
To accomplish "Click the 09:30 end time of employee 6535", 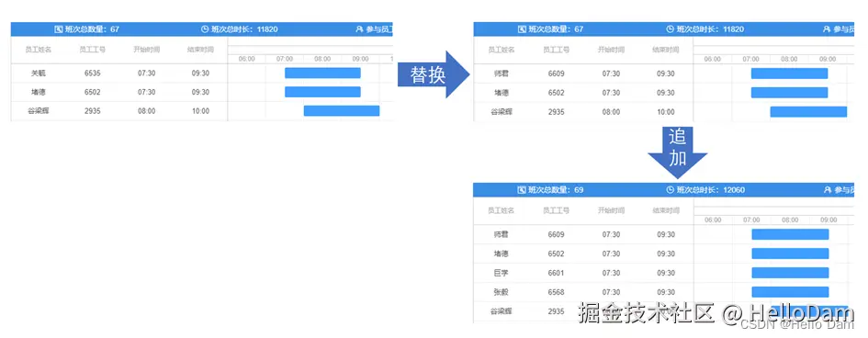I will 201,73.
